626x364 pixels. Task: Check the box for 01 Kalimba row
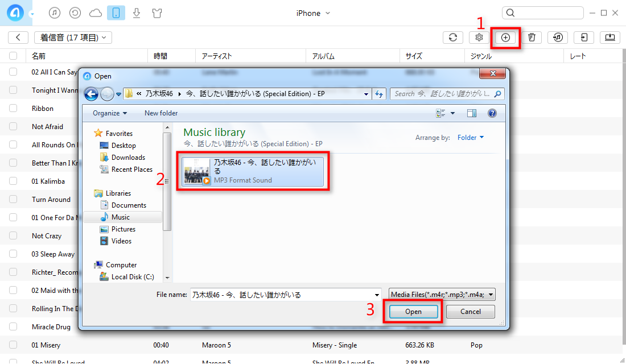point(13,181)
